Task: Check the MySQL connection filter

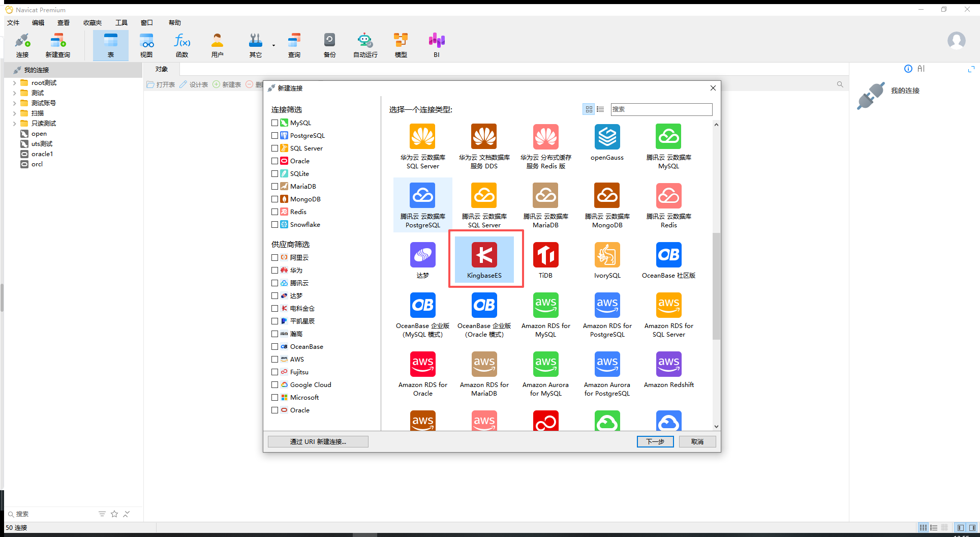Action: click(x=275, y=123)
